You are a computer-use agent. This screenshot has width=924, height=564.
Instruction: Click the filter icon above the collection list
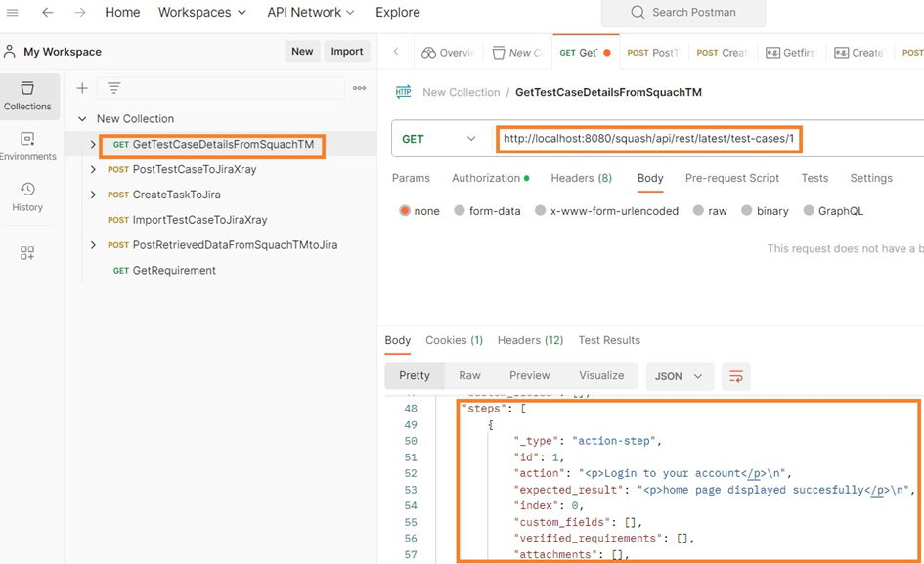pyautogui.click(x=116, y=88)
